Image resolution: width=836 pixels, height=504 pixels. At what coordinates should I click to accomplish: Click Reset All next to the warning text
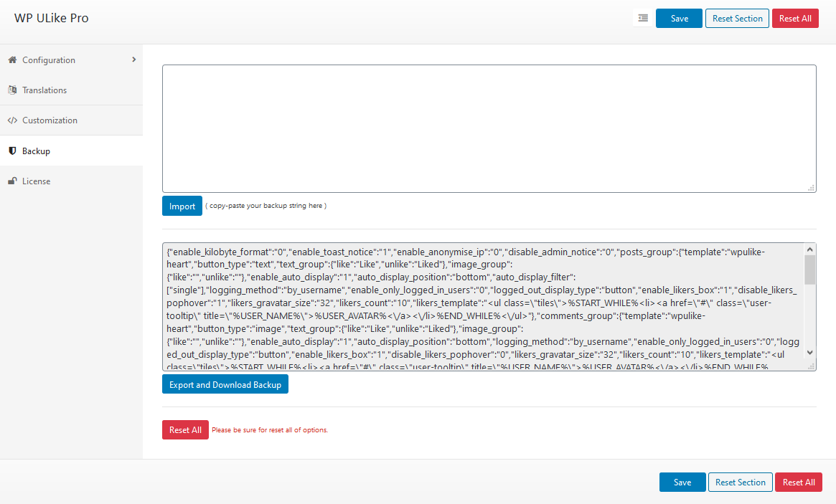pos(185,429)
